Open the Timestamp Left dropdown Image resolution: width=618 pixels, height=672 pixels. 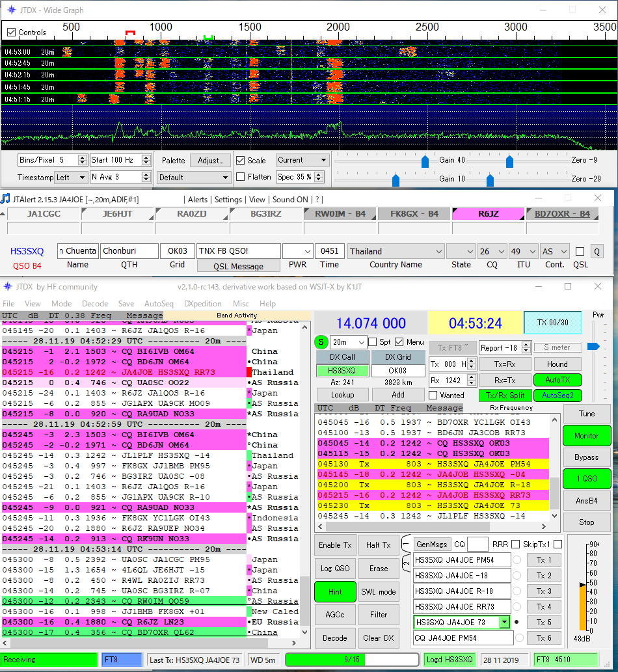click(x=72, y=177)
